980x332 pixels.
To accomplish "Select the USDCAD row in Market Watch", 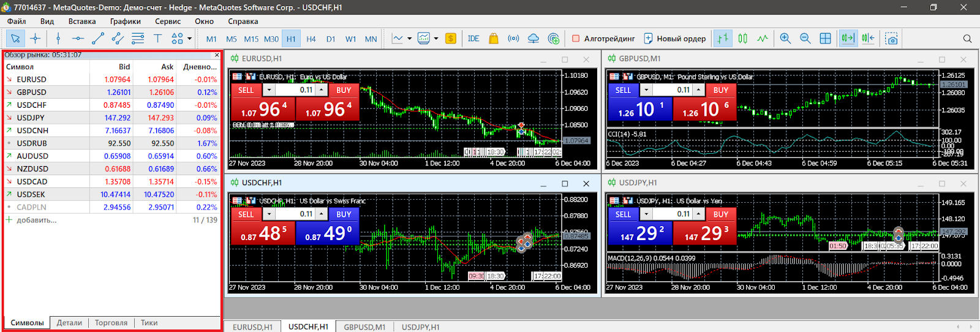I will click(32, 182).
